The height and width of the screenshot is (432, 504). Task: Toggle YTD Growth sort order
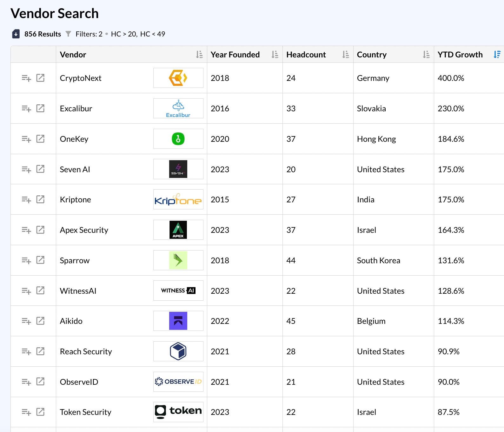click(x=497, y=55)
